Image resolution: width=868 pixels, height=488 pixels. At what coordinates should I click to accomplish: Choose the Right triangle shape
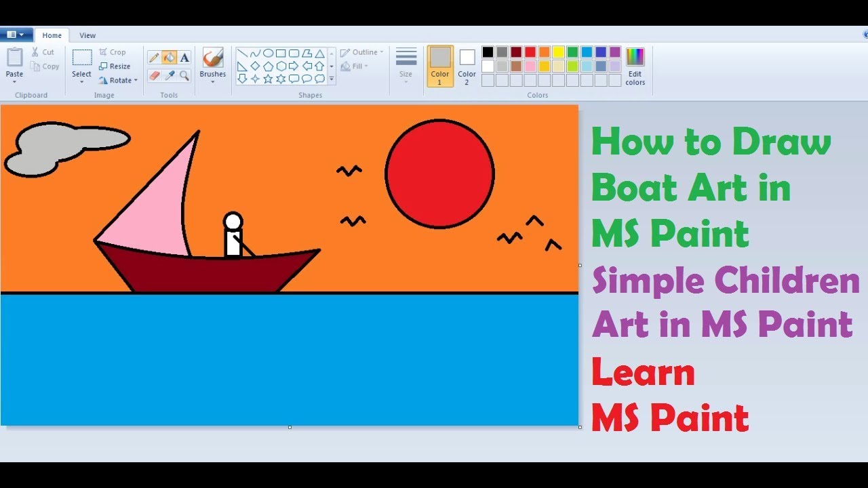[x=242, y=66]
